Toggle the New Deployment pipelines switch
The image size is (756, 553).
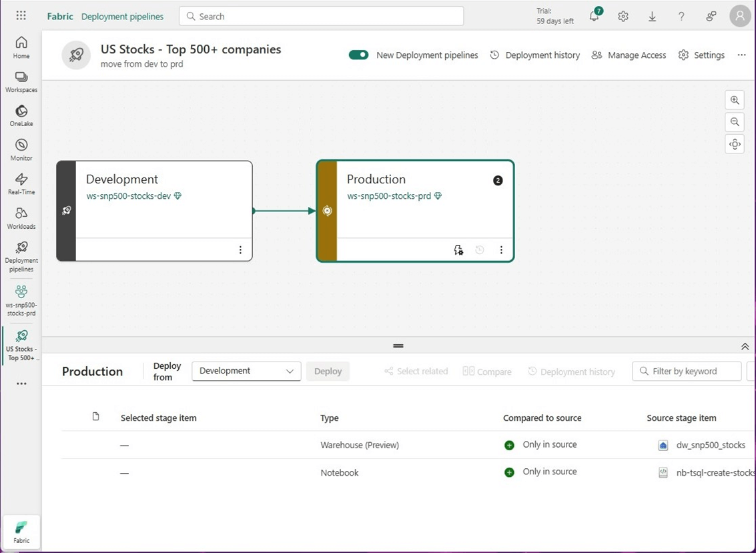coord(358,55)
